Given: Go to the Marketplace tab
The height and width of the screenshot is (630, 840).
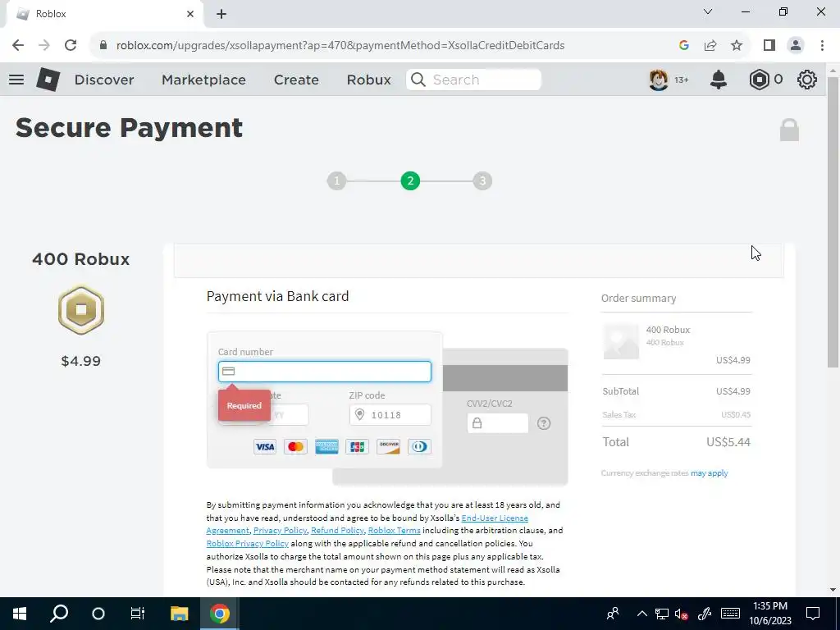Looking at the screenshot, I should click(x=203, y=80).
